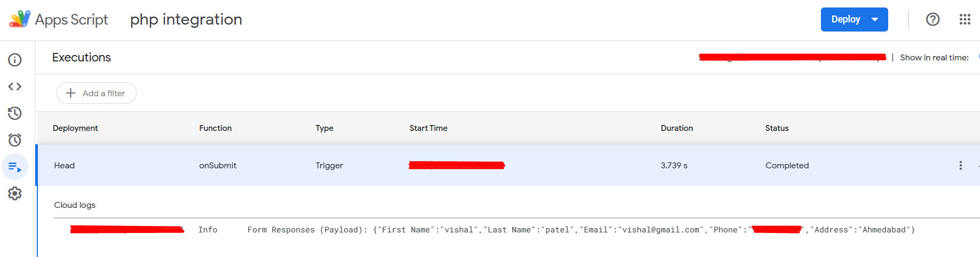
Task: Open the Editor code brackets icon
Action: point(15,87)
